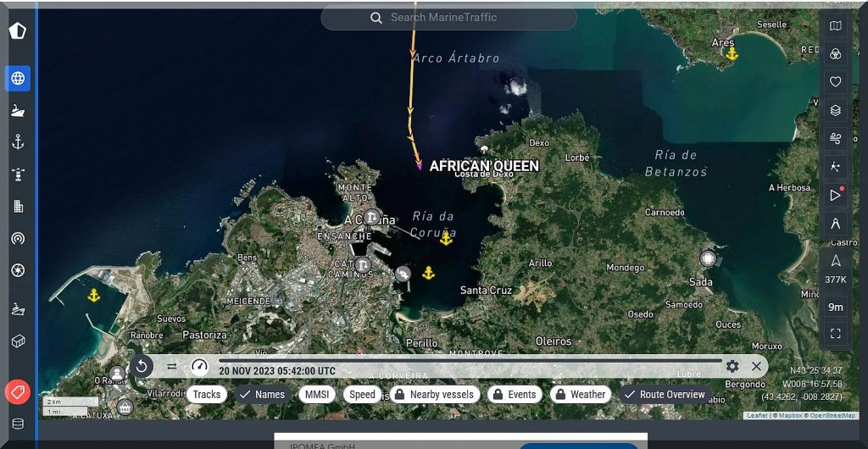Click the anchor ports icon in sidebar

[18, 141]
